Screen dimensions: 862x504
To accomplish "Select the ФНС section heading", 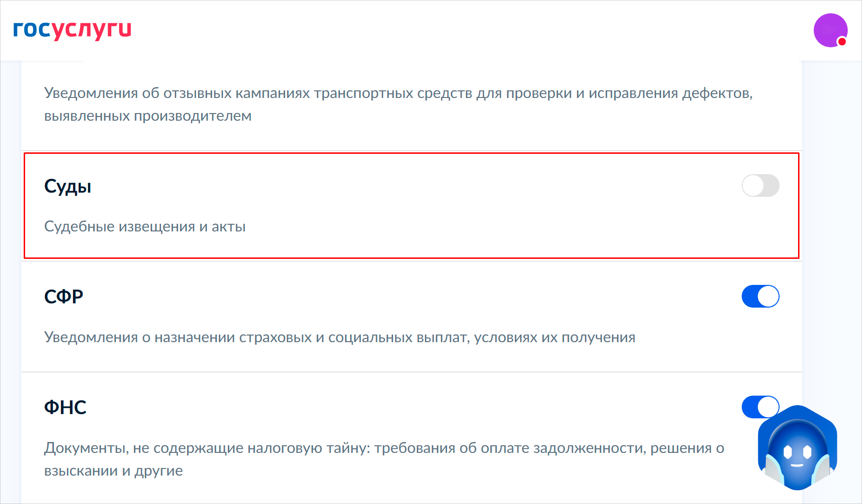I will [x=65, y=407].
